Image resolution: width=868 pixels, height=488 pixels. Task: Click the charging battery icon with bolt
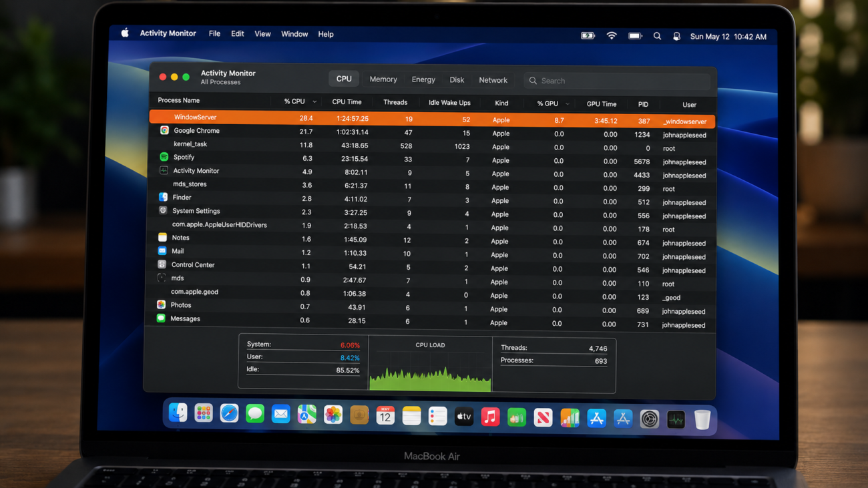(588, 36)
